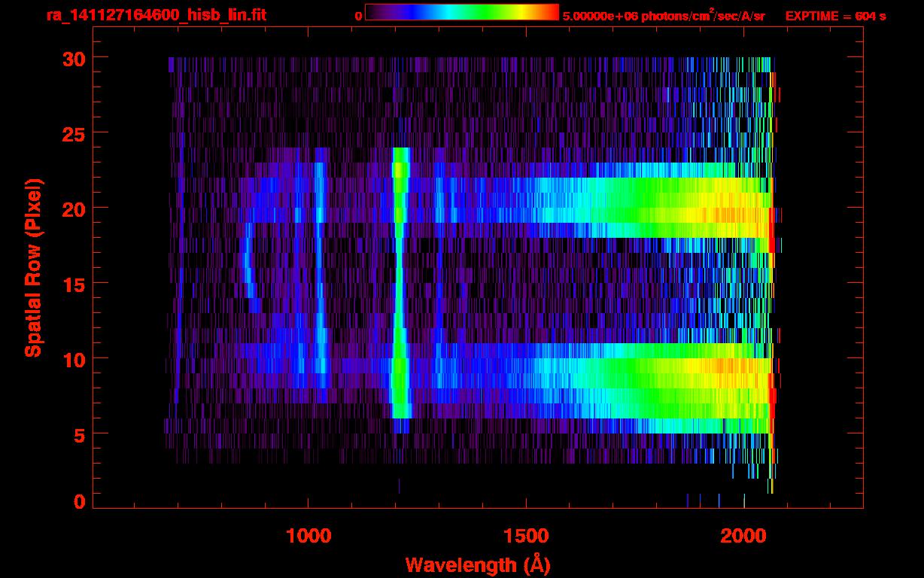This screenshot has height=578, width=924.
Task: Click the 20 spatial row tick label
Action: (74, 208)
